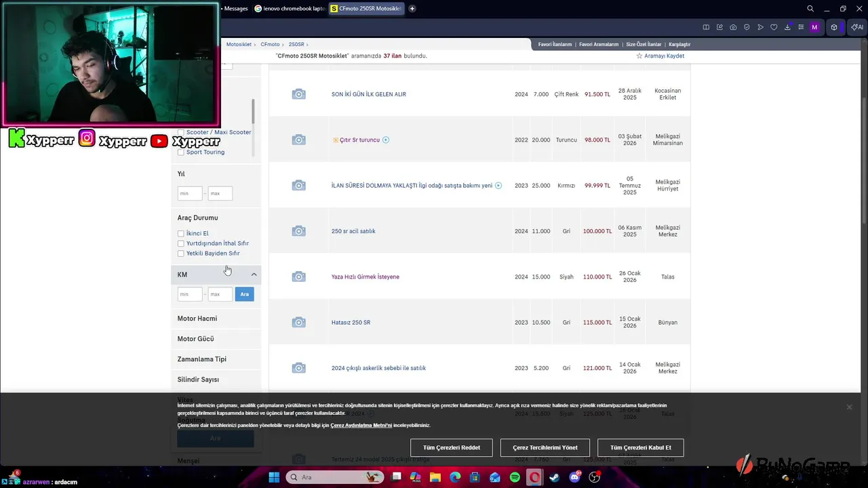Expand the Motor Hacmi filter

tap(216, 319)
